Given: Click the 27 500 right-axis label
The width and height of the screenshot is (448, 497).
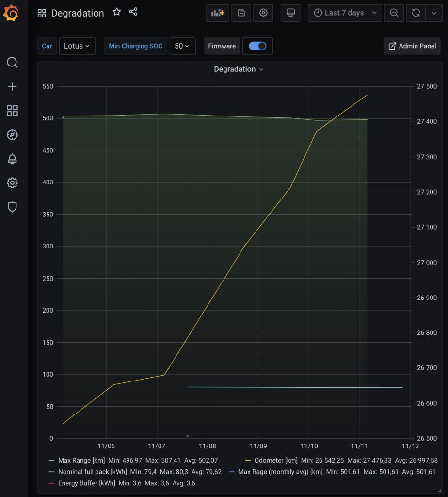Looking at the screenshot, I should [427, 86].
